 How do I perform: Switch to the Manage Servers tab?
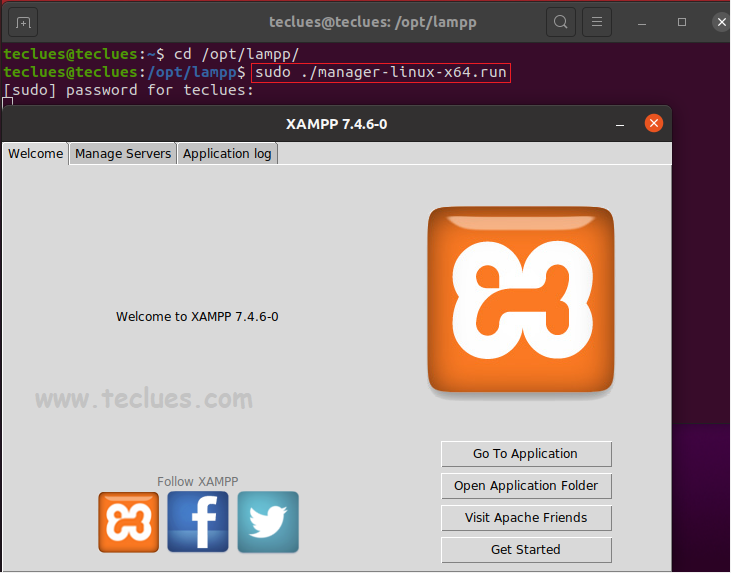click(x=123, y=154)
